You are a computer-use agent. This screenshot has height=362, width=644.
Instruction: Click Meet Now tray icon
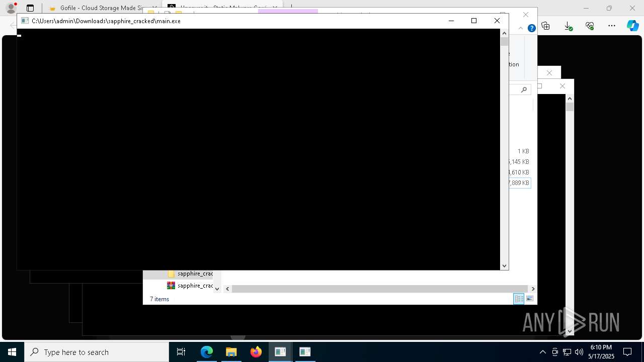tap(555, 352)
